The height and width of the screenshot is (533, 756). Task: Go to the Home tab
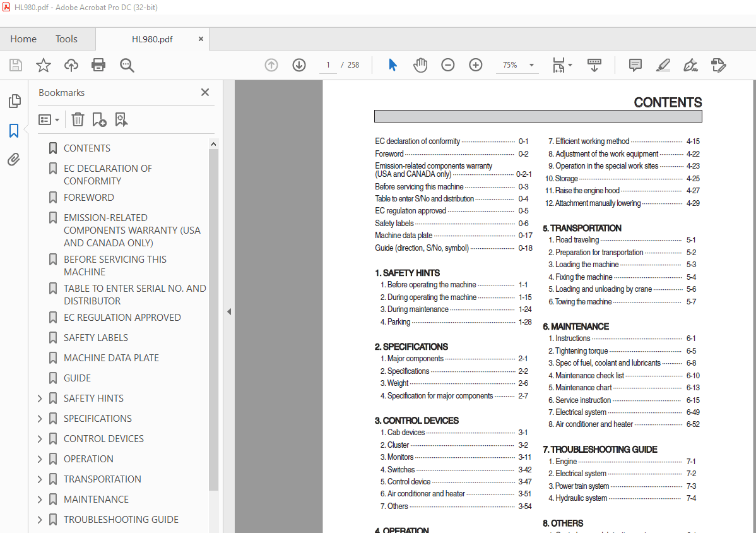coord(23,39)
